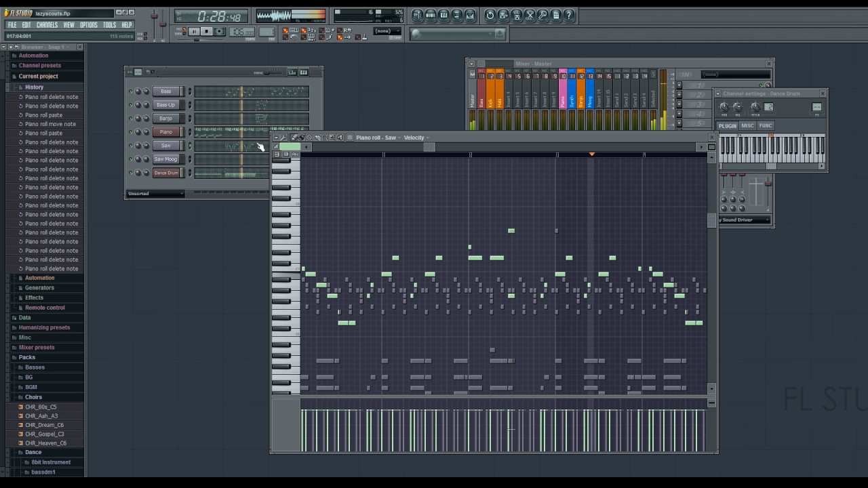Image resolution: width=868 pixels, height=488 pixels.
Task: Toggle the select LED for Saw channel
Action: [x=189, y=146]
